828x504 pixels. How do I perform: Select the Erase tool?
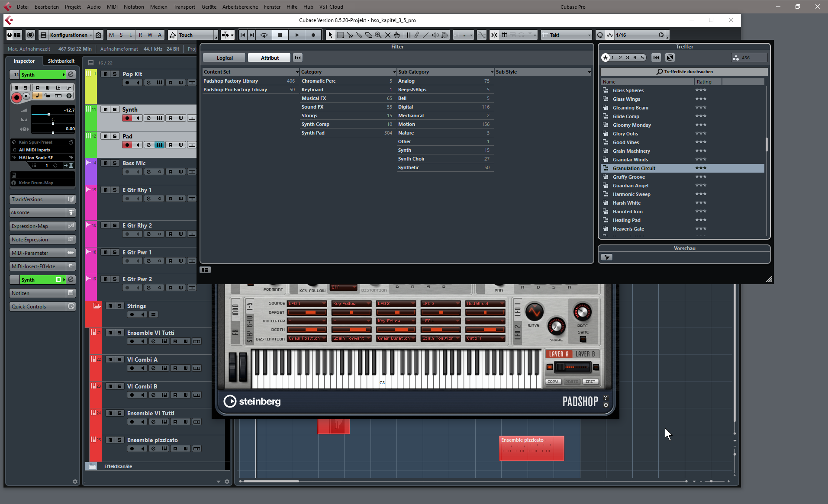(x=369, y=35)
